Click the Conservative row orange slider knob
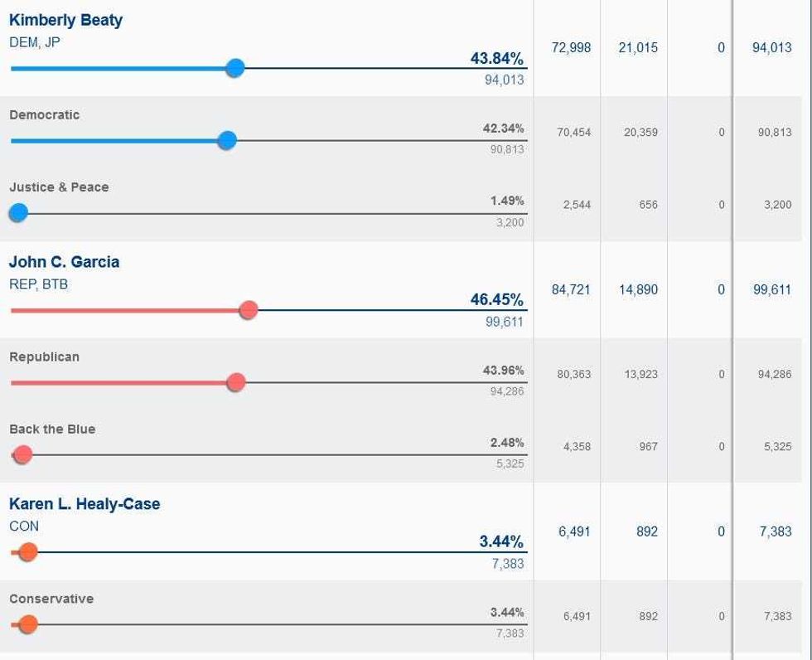The image size is (812, 660). [28, 624]
